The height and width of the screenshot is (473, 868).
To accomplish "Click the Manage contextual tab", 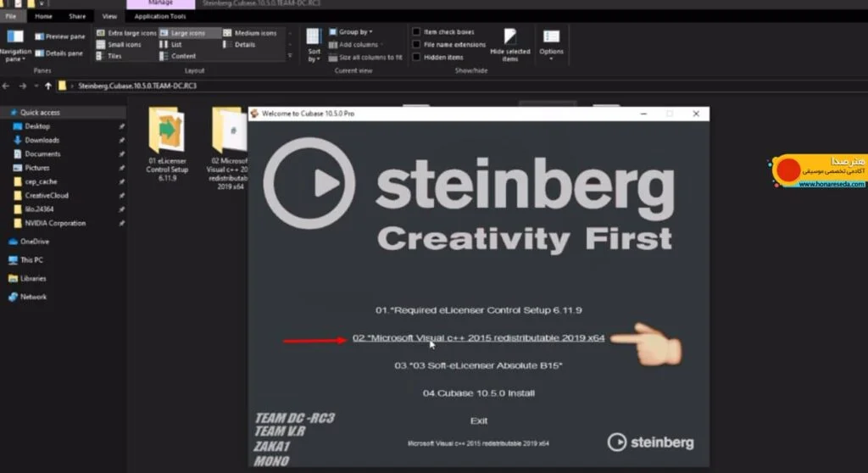I will (160, 3).
